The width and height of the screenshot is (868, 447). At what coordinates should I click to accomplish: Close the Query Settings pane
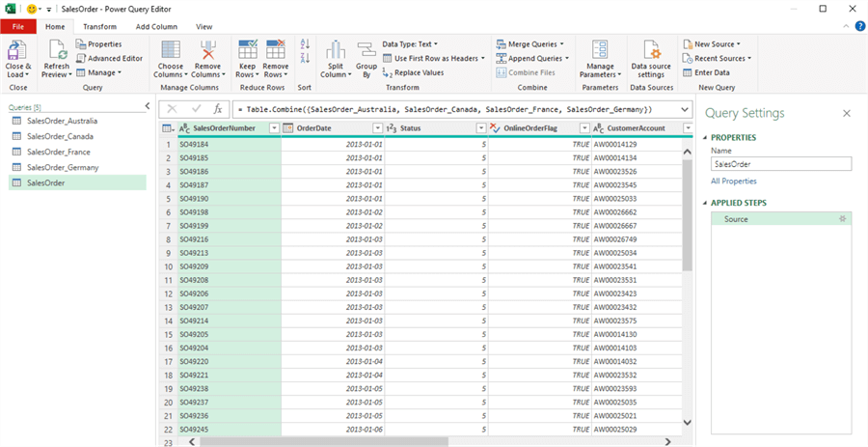[847, 114]
